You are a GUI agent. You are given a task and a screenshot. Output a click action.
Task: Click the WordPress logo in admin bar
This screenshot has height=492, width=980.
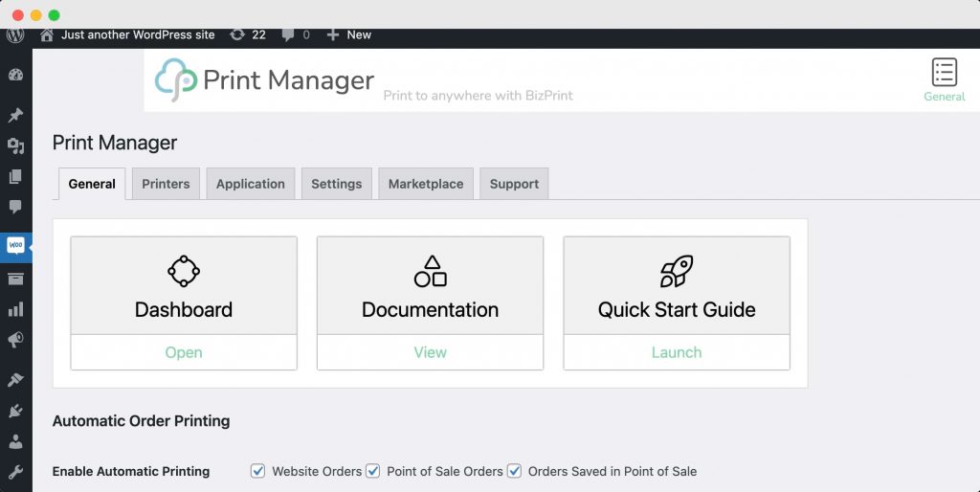[15, 35]
